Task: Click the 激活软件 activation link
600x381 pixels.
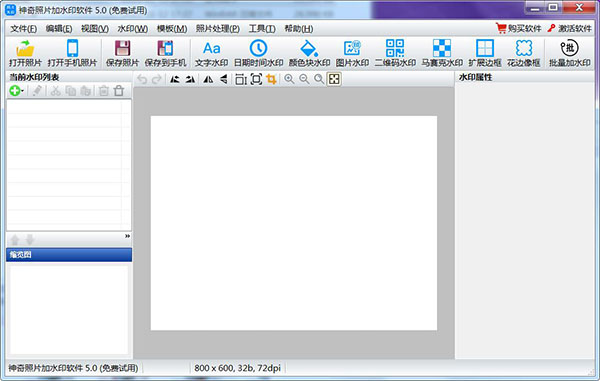Action: (569, 28)
